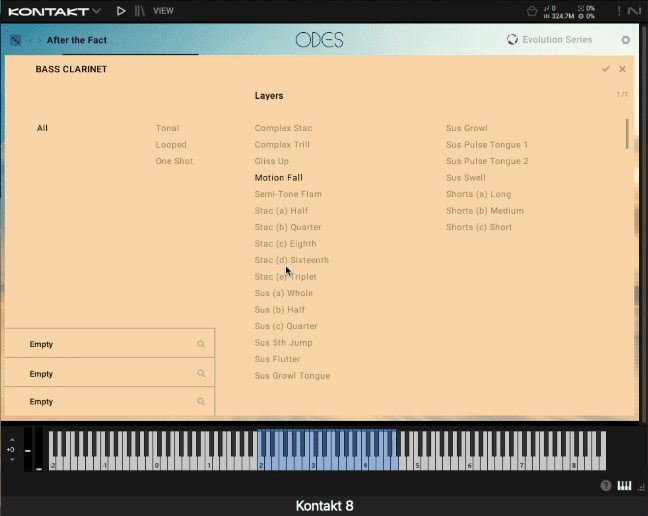Viewport: 648px width, 516px height.
Task: Choose the Stac (d) Sixteenth layer
Action: 292,260
